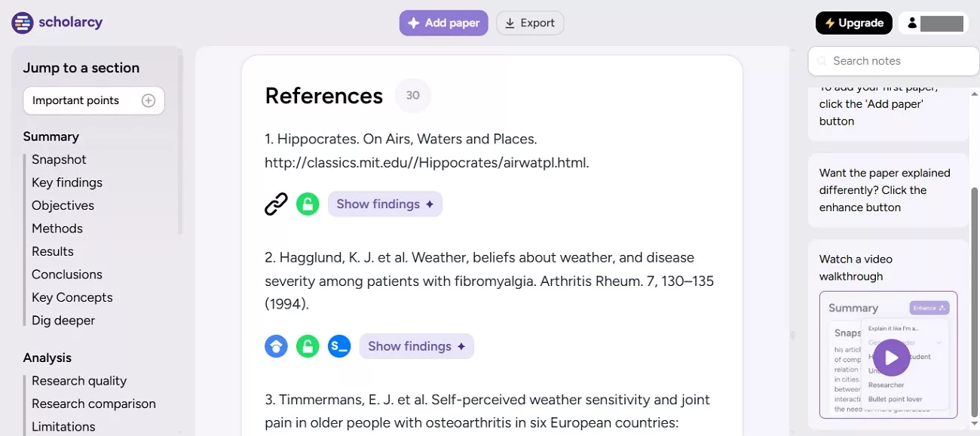Play the video walkthrough
Screen dimensions: 980x436
click(x=891, y=358)
